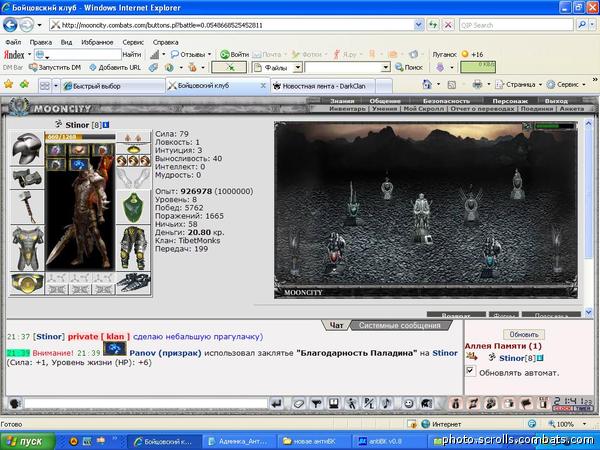This screenshot has height=450, width=600.
Task: Click the gloves equipment slot
Action: (x=133, y=178)
